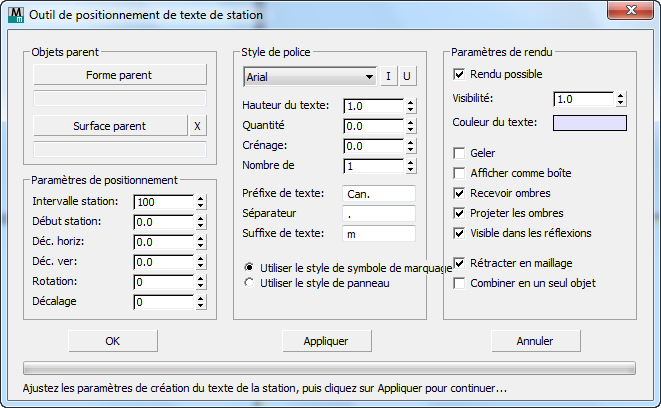Screen dimensions: 661x408
Task: Increase the Hauteur du texte spinner value
Action: [x=411, y=102]
